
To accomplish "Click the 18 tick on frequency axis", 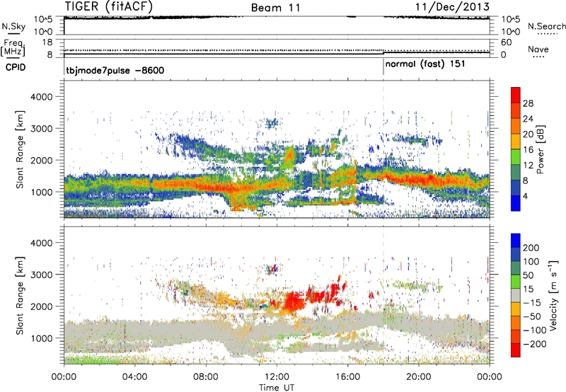I will coord(47,42).
